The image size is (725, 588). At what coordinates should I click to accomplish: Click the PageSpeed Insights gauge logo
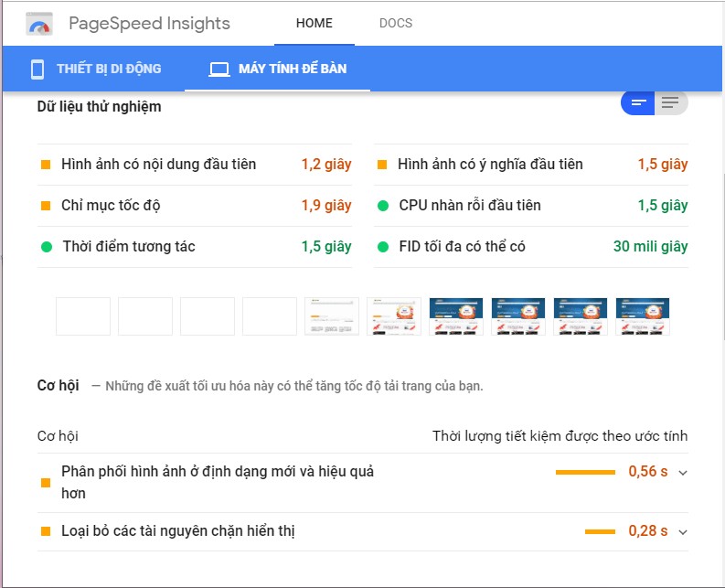tap(39, 24)
